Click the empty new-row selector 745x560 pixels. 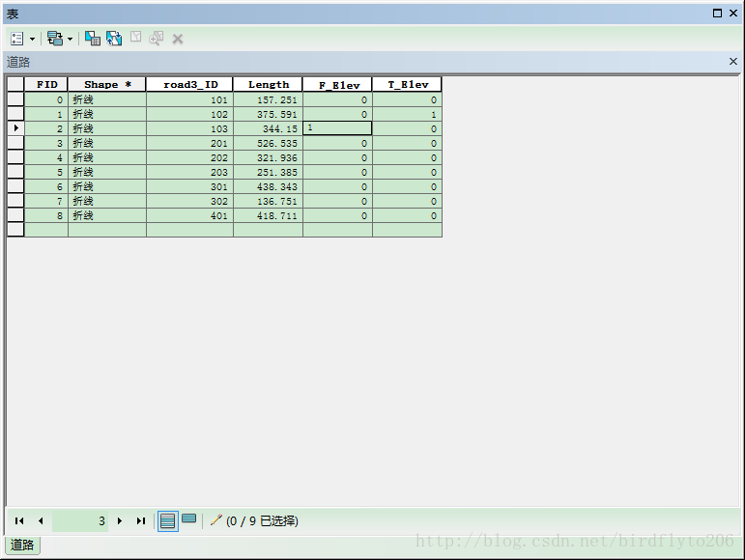[15, 229]
